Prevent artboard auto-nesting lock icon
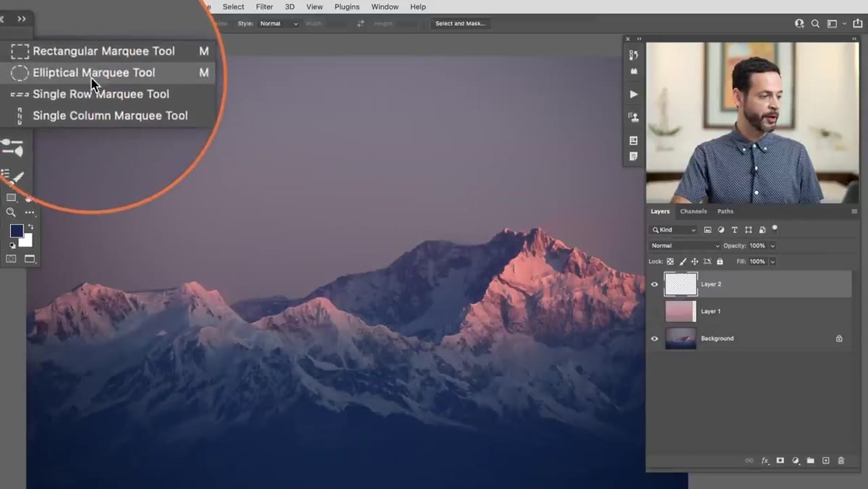This screenshot has width=868, height=489. point(707,262)
